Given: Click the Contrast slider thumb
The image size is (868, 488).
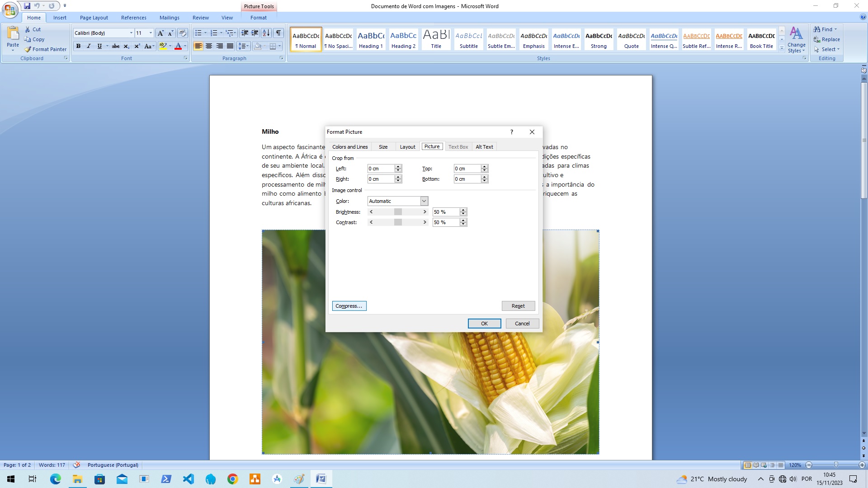Looking at the screenshot, I should coord(398,222).
